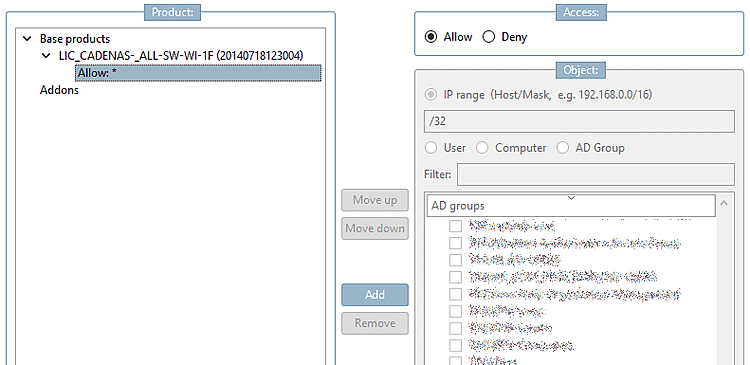
Task: Click the IP range input field containing /32
Action: click(x=579, y=122)
